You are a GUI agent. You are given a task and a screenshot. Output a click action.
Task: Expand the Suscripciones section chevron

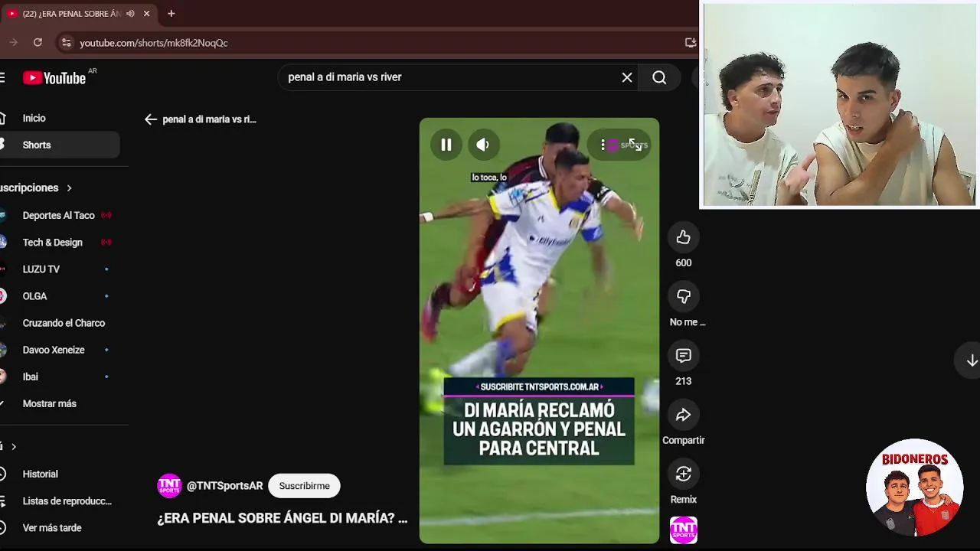click(x=69, y=188)
